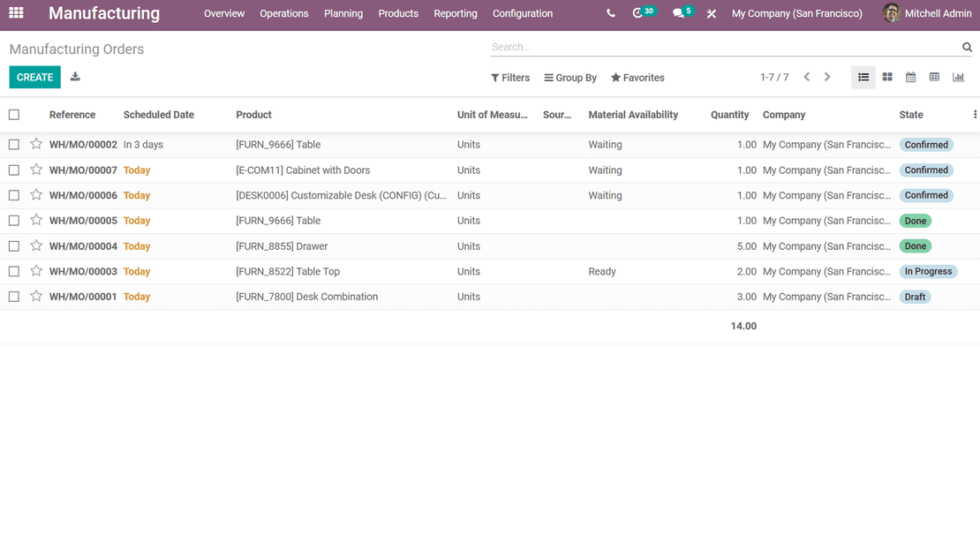Open the Planning menu
The width and height of the screenshot is (980, 551).
343,13
